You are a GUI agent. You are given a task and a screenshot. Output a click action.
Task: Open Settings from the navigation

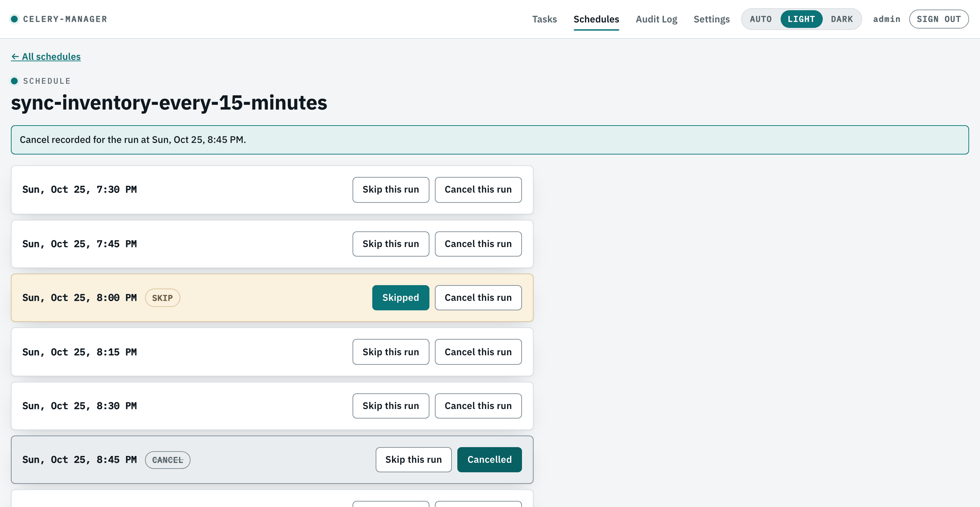click(x=712, y=19)
